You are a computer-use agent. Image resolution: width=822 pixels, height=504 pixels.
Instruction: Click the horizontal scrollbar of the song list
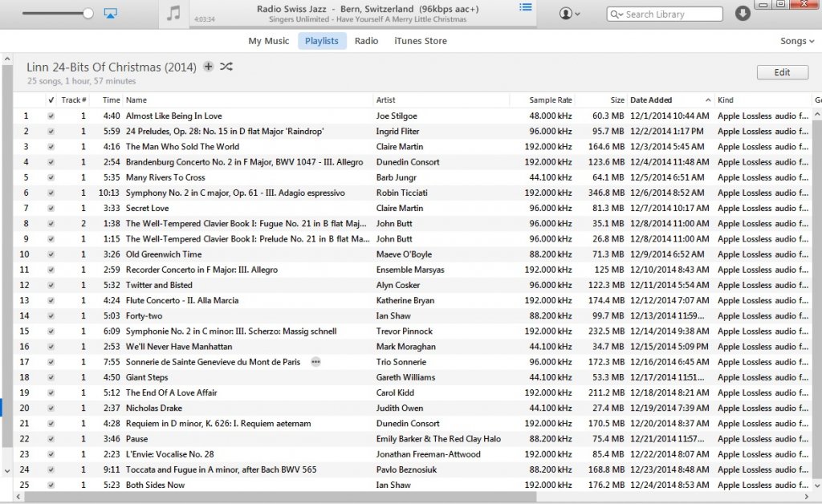pyautogui.click(x=280, y=496)
